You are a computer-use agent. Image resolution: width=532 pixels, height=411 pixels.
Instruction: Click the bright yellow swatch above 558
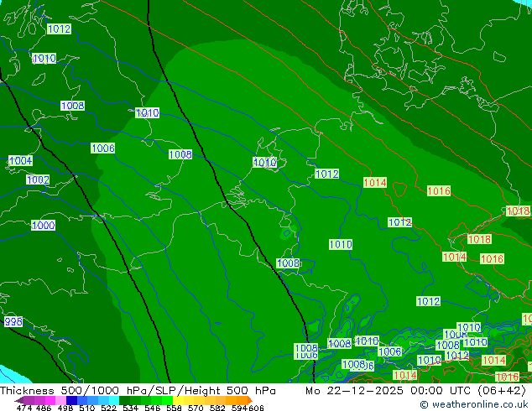pyautogui.click(x=178, y=400)
